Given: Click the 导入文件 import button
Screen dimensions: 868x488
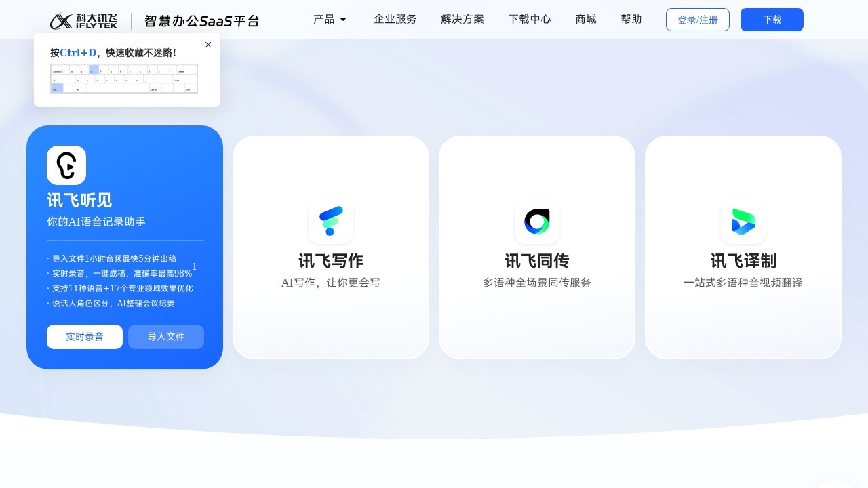Looking at the screenshot, I should point(166,336).
